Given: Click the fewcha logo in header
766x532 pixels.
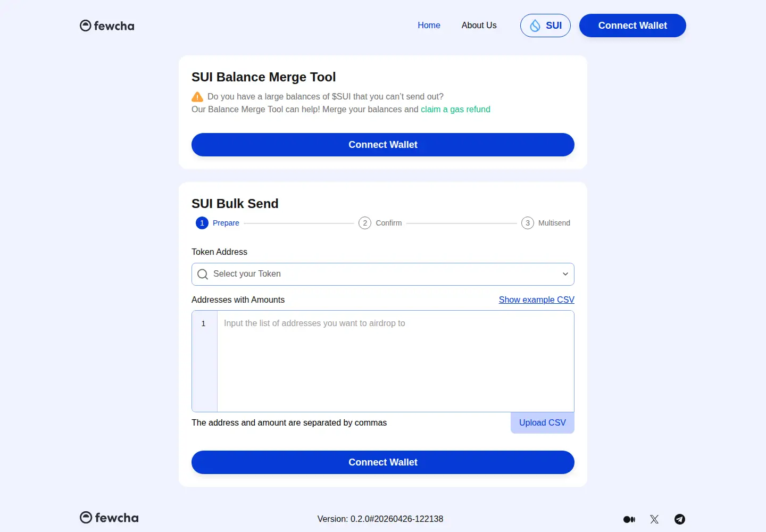Looking at the screenshot, I should coord(107,26).
